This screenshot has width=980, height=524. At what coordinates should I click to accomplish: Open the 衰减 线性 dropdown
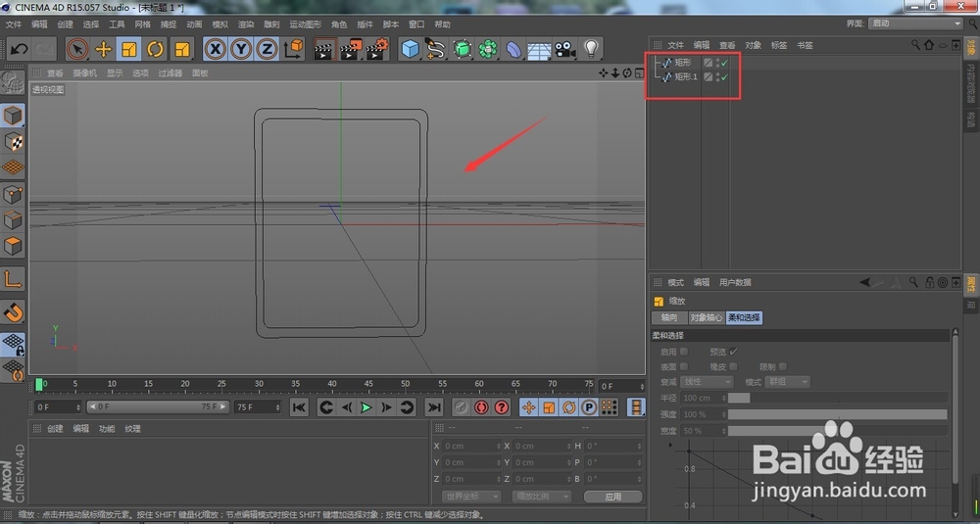click(x=707, y=382)
